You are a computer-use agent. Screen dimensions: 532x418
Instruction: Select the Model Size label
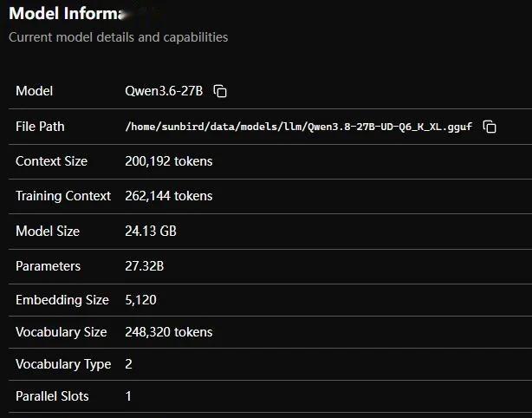[x=48, y=232]
